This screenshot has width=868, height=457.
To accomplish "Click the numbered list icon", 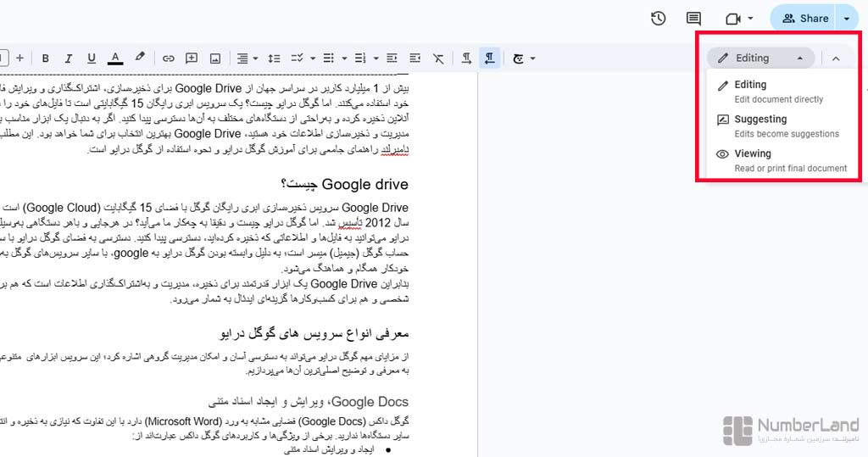I will coord(360,59).
